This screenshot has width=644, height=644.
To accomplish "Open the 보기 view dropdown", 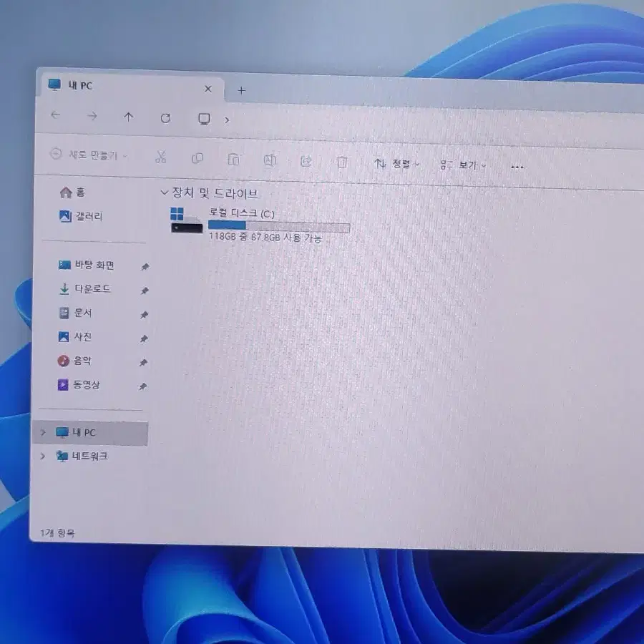I will click(x=463, y=165).
